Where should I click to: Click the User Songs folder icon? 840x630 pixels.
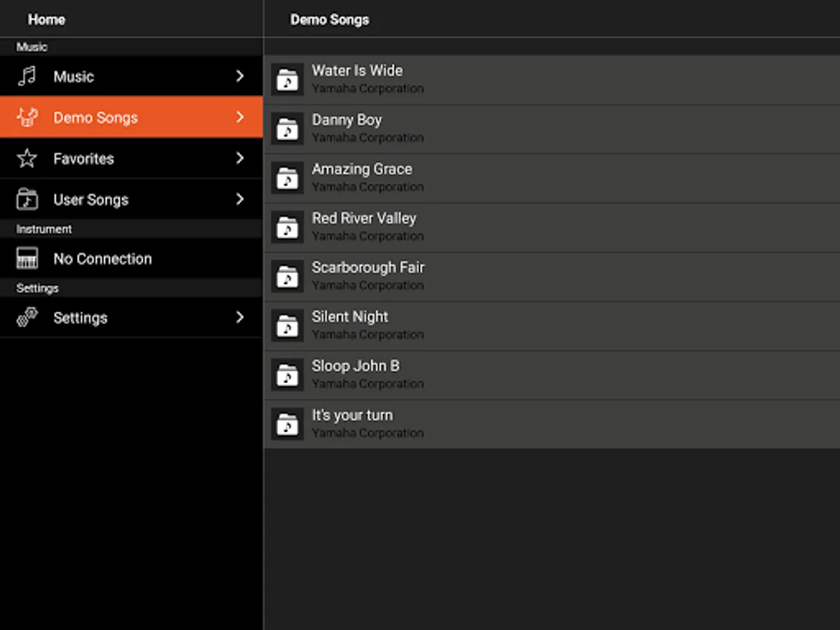pos(27,199)
